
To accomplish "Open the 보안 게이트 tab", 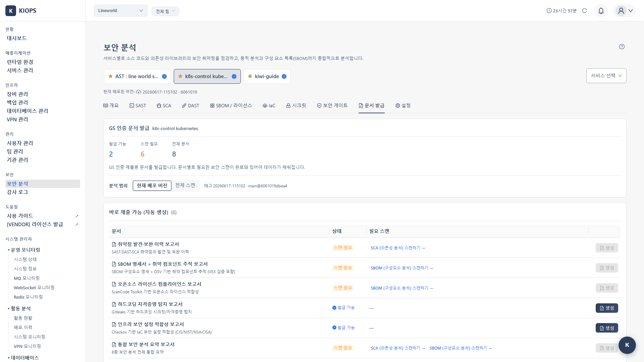I will pyautogui.click(x=332, y=106).
